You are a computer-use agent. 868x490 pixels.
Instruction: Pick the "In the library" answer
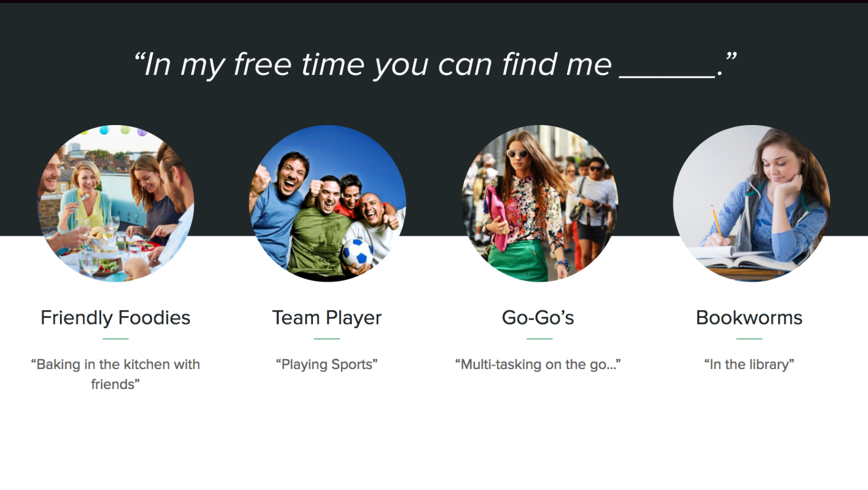(x=749, y=364)
